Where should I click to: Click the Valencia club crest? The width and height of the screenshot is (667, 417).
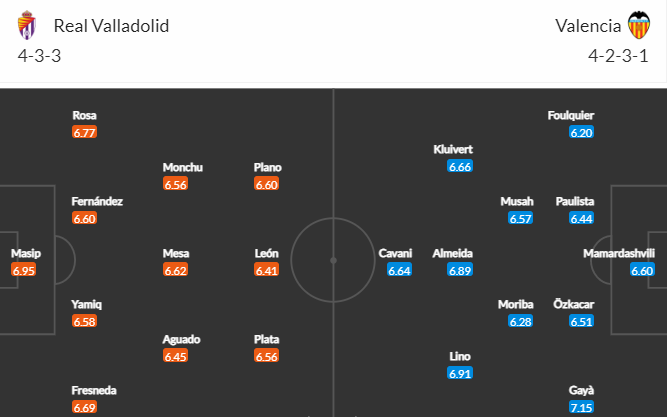point(639,25)
